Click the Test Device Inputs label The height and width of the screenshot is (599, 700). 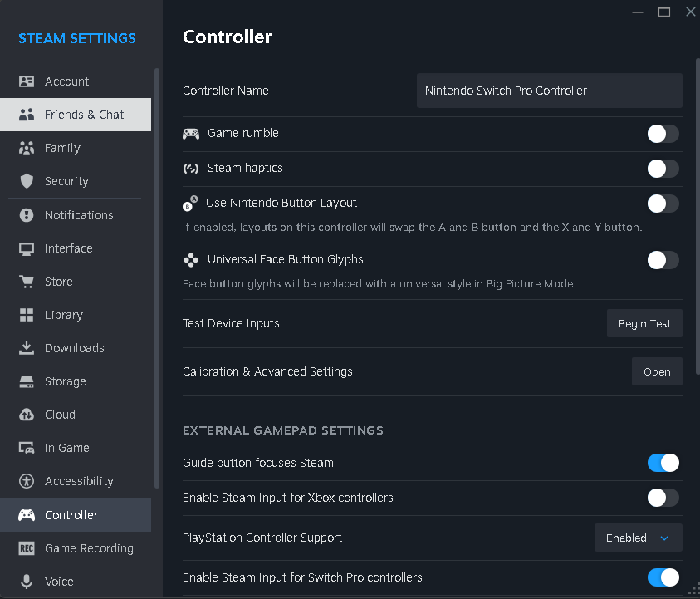tap(231, 323)
